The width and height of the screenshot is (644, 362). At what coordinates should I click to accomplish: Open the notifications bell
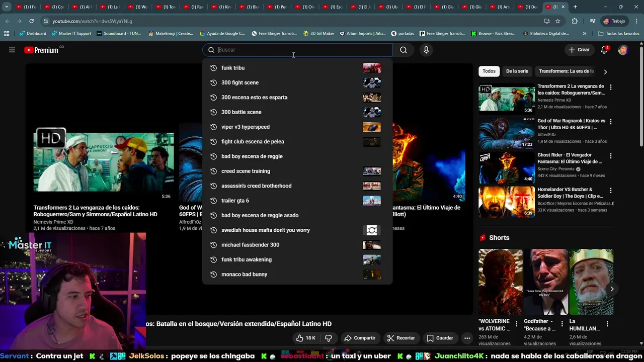point(604,50)
